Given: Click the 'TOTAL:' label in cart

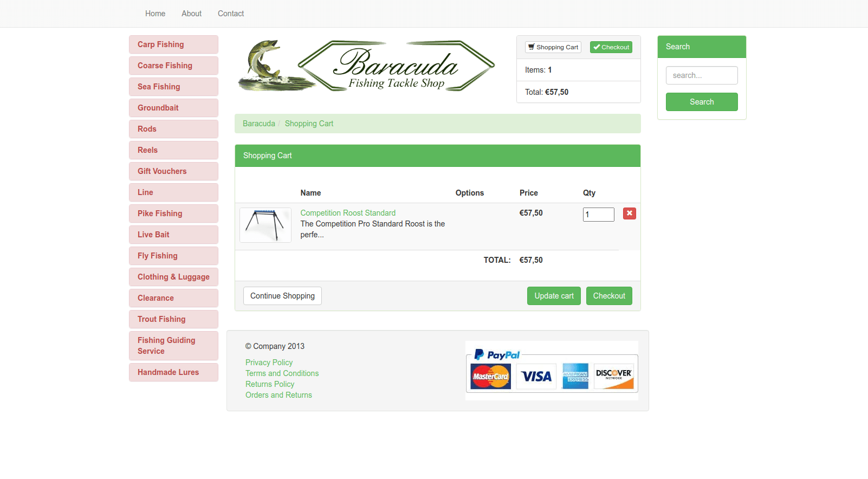Looking at the screenshot, I should click(497, 260).
